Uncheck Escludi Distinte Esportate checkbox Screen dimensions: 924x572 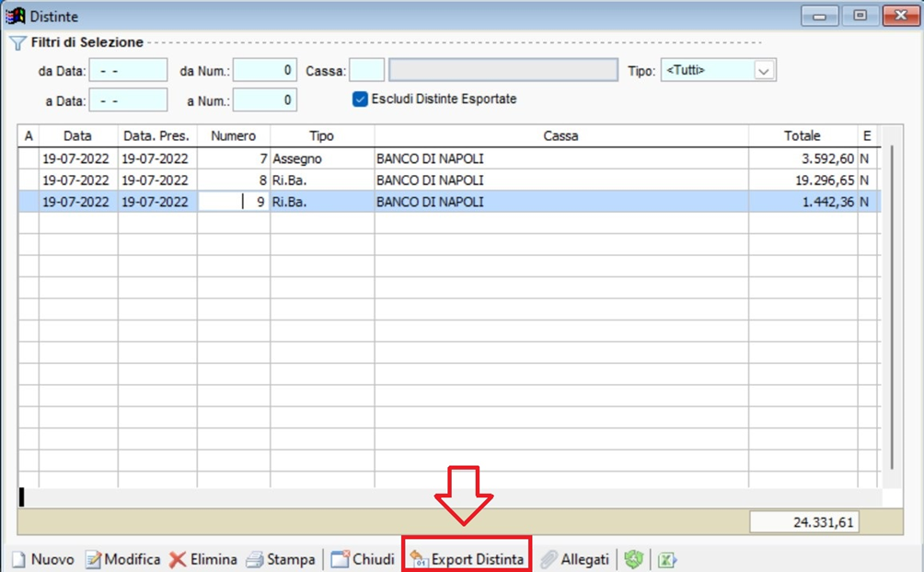coord(360,99)
